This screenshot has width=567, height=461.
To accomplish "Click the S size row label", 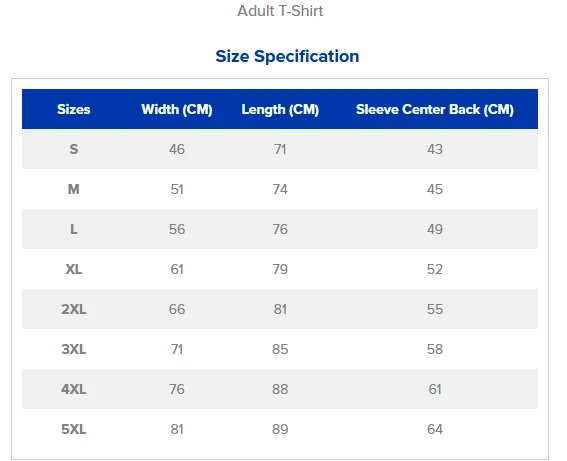I will pos(73,149).
